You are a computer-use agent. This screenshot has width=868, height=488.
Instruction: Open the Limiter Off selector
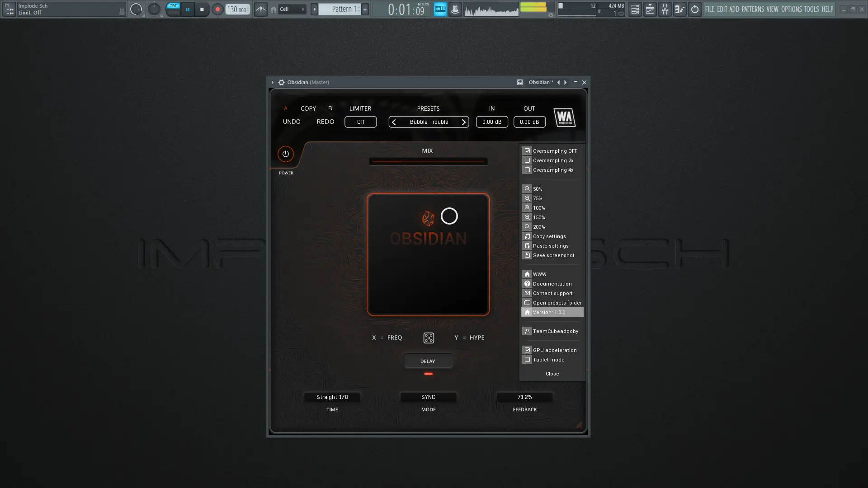pos(360,122)
